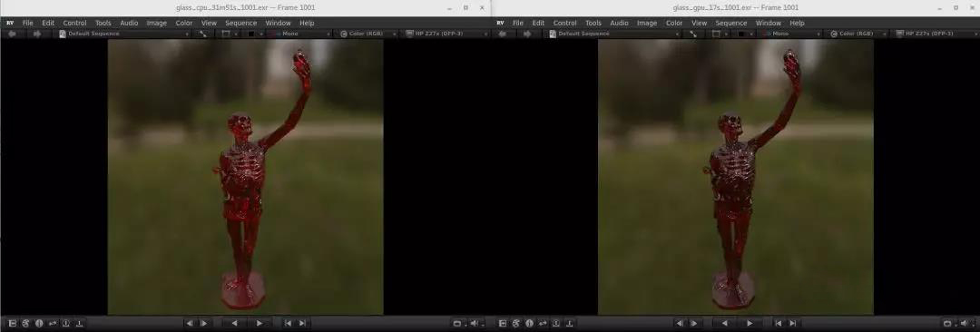This screenshot has height=332, width=980.
Task: Toggle loop mode button in left window
Action: coord(456,323)
